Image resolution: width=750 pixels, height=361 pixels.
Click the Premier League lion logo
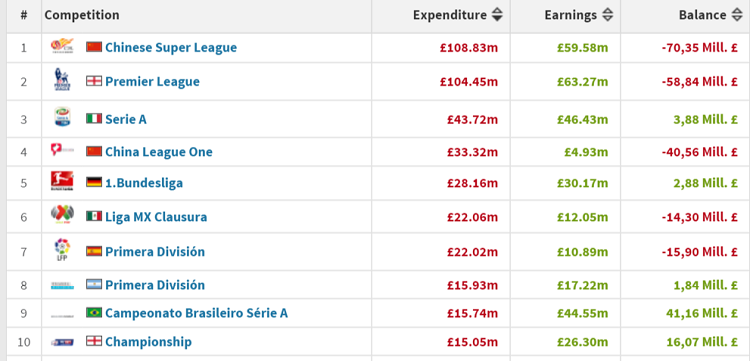[62, 80]
